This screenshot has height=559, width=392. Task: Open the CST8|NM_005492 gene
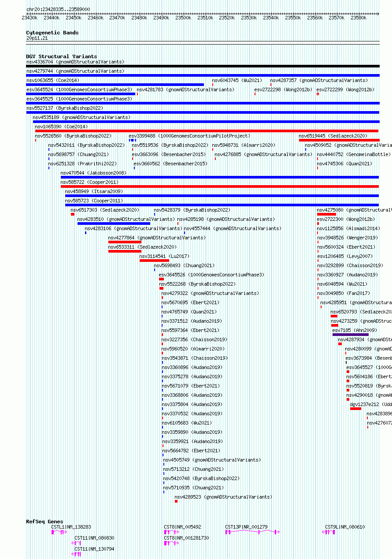pyautogui.click(x=183, y=527)
